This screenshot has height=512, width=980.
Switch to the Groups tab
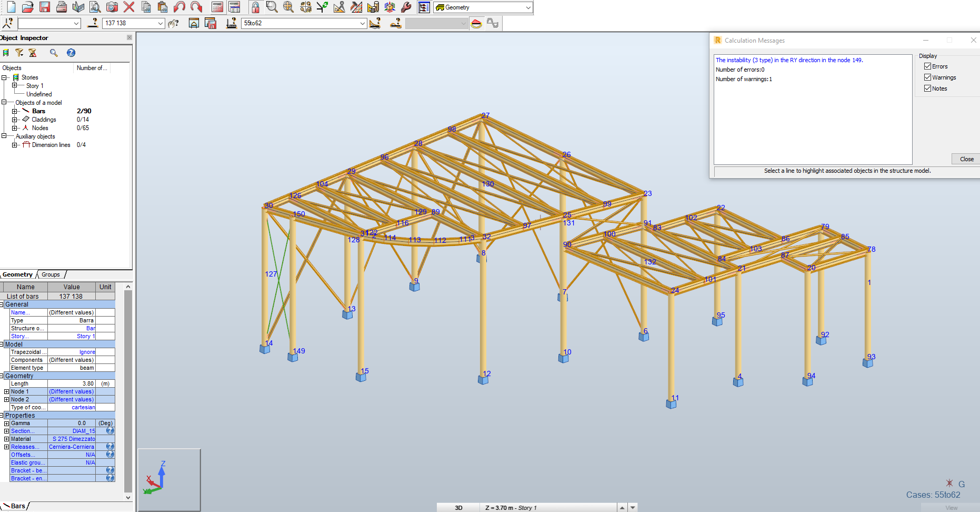[x=51, y=274]
